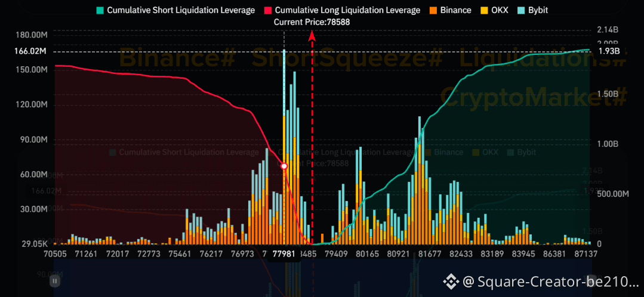Click the 79409 x-axis price label
Screen dimensions: 644x297
tap(337, 254)
